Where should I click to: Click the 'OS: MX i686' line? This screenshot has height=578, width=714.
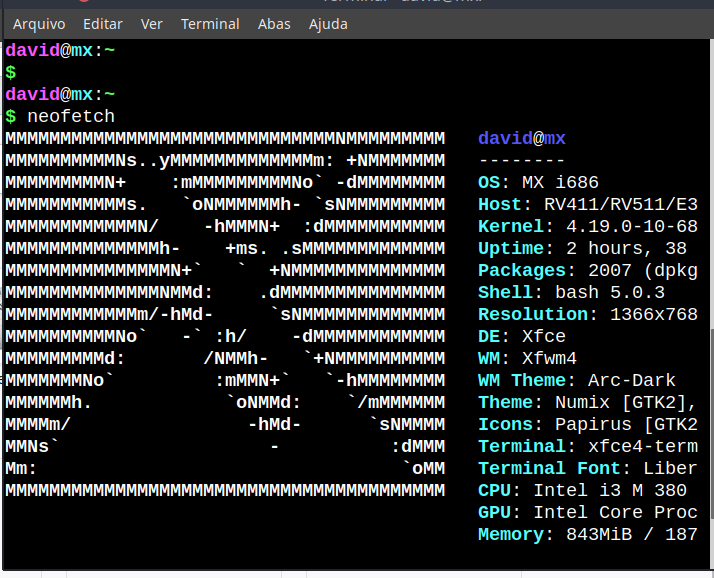[538, 183]
